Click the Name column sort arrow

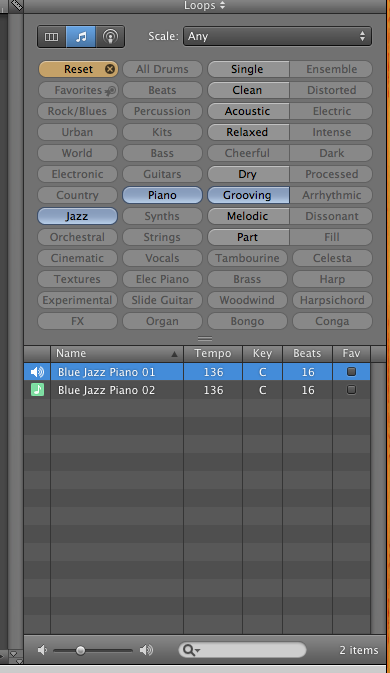coord(174,354)
